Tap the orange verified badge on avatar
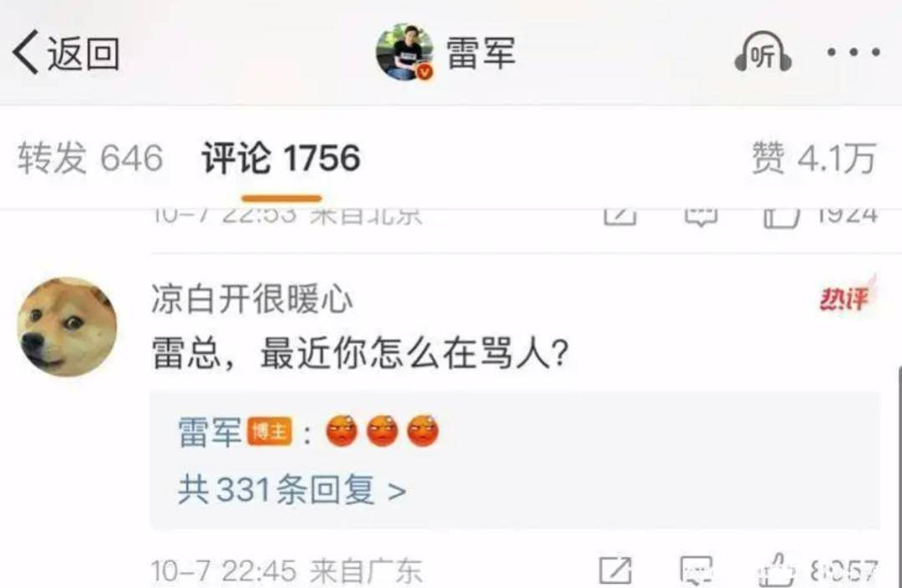This screenshot has height=588, width=902. 424,72
